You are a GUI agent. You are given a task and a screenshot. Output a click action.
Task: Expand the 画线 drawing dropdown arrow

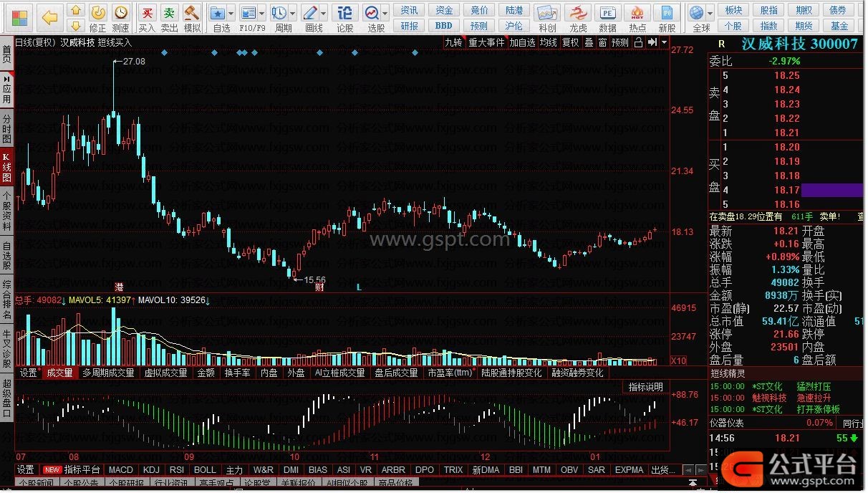[324, 13]
